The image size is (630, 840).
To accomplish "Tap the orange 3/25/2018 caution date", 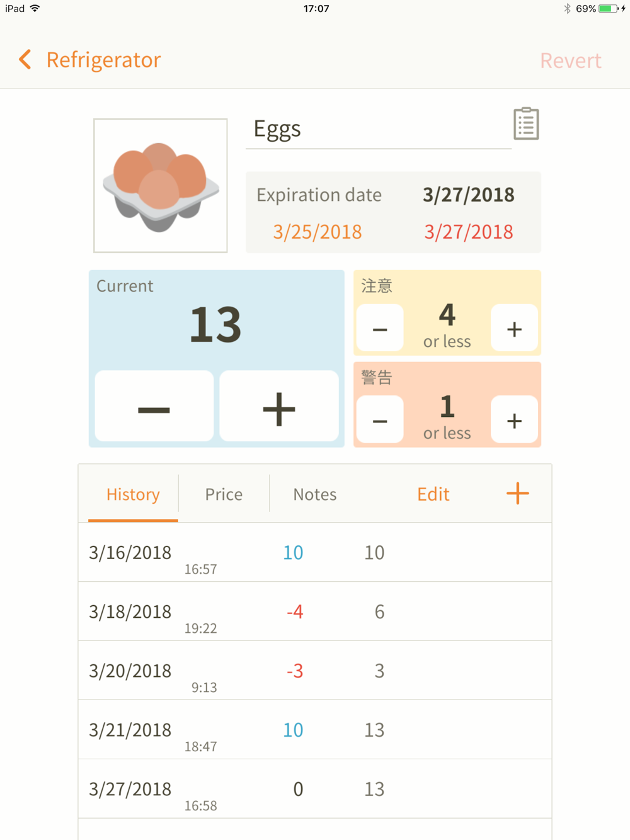I will click(317, 232).
